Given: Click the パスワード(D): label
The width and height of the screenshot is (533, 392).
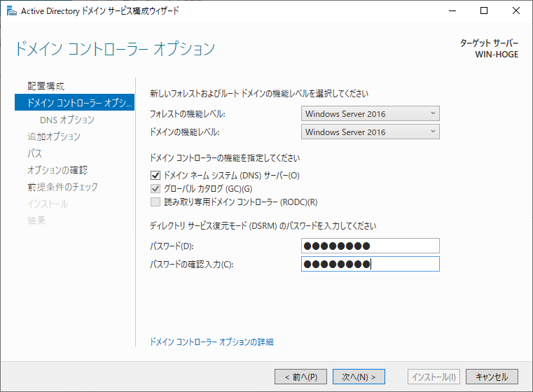Looking at the screenshot, I should pyautogui.click(x=172, y=246).
